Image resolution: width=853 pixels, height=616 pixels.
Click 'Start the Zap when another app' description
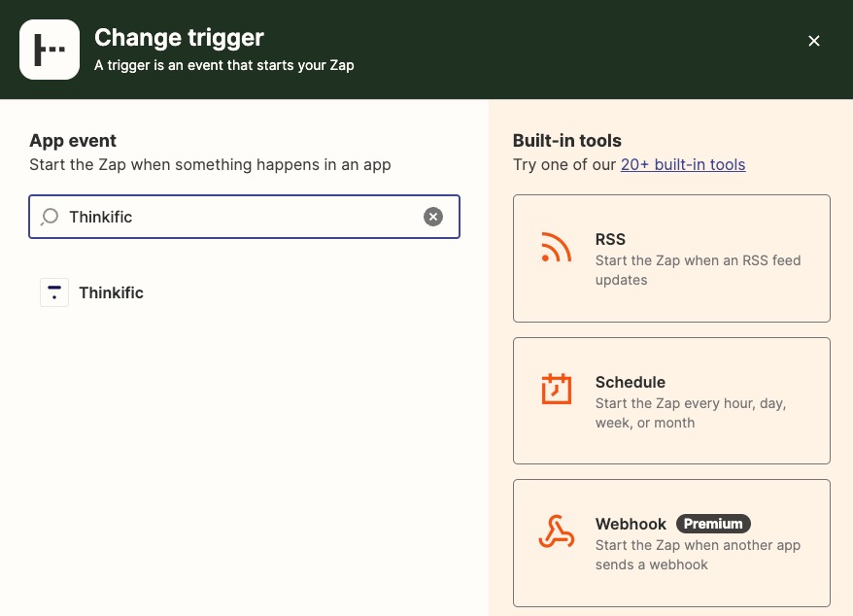(x=698, y=555)
